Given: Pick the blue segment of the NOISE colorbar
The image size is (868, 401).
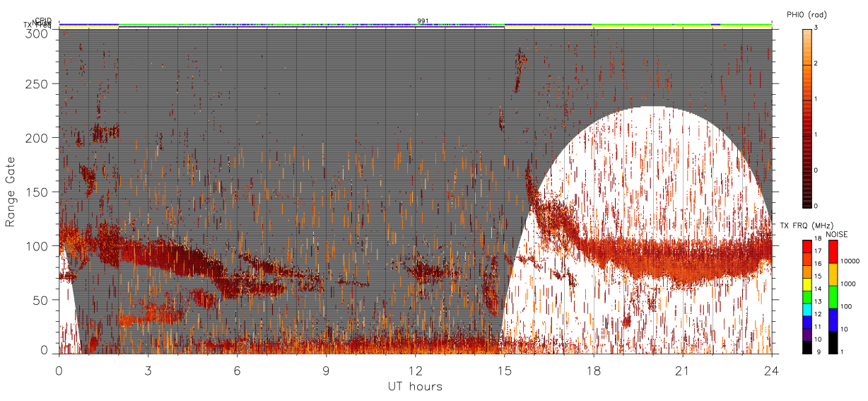Looking at the screenshot, I should coord(834,320).
